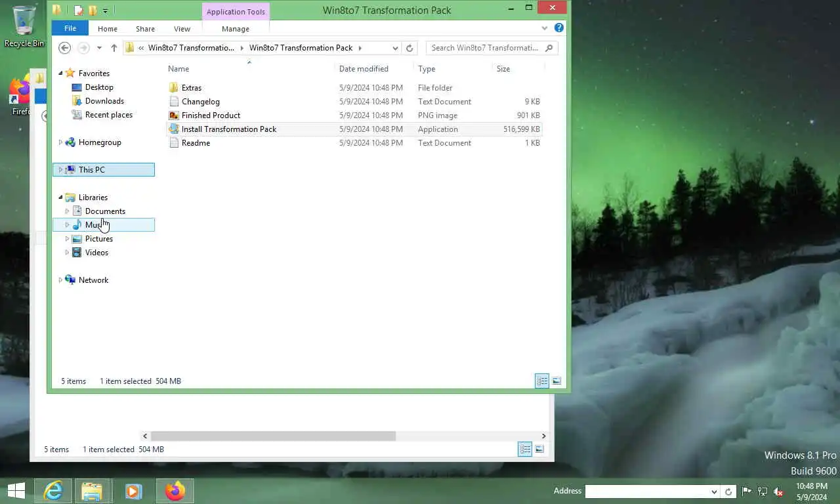This screenshot has height=504, width=840.
Task: Click the taskbar Address input field
Action: (647, 492)
